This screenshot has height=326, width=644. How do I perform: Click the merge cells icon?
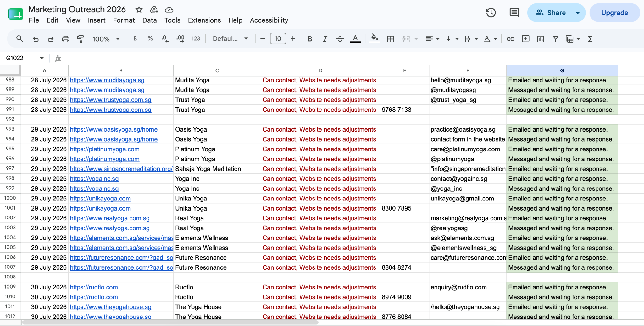(x=406, y=39)
